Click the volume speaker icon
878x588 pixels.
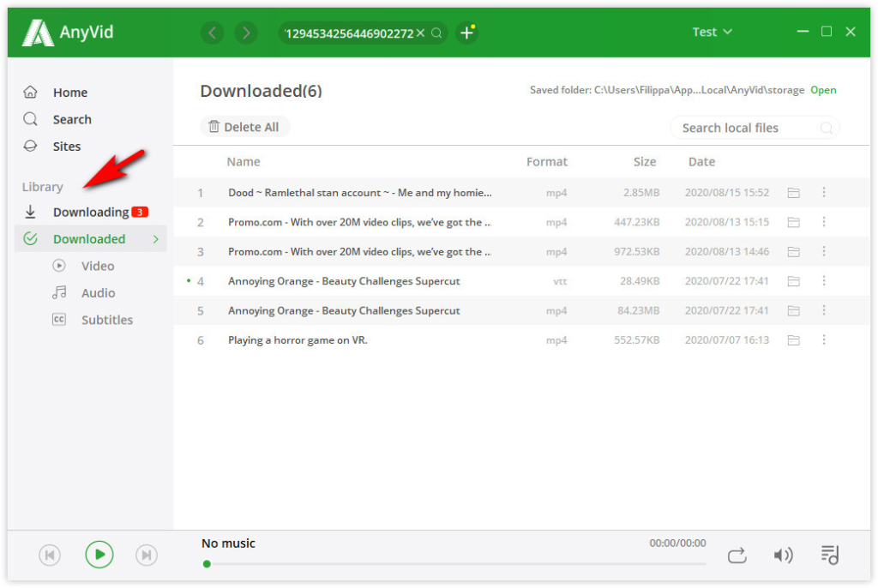[784, 555]
